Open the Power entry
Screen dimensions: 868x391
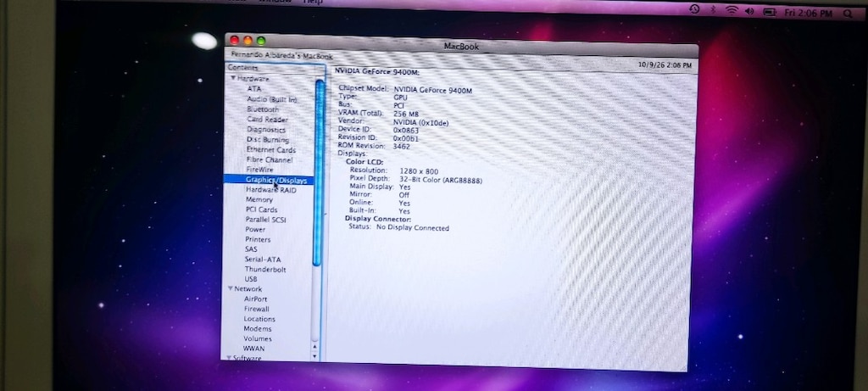255,229
